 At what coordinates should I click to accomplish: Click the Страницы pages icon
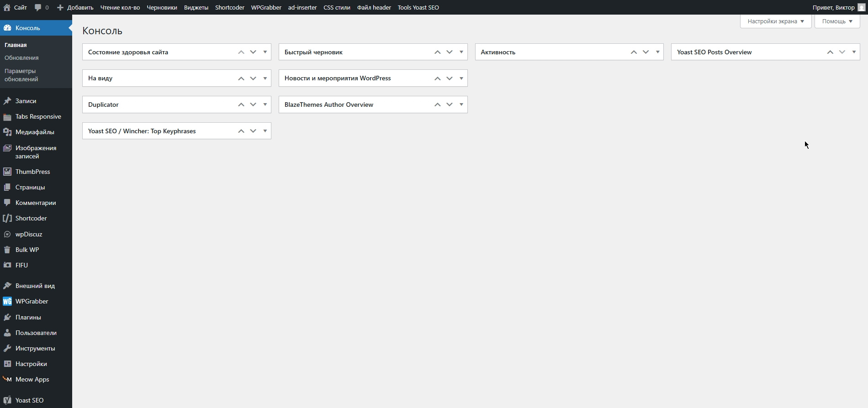coord(7,187)
